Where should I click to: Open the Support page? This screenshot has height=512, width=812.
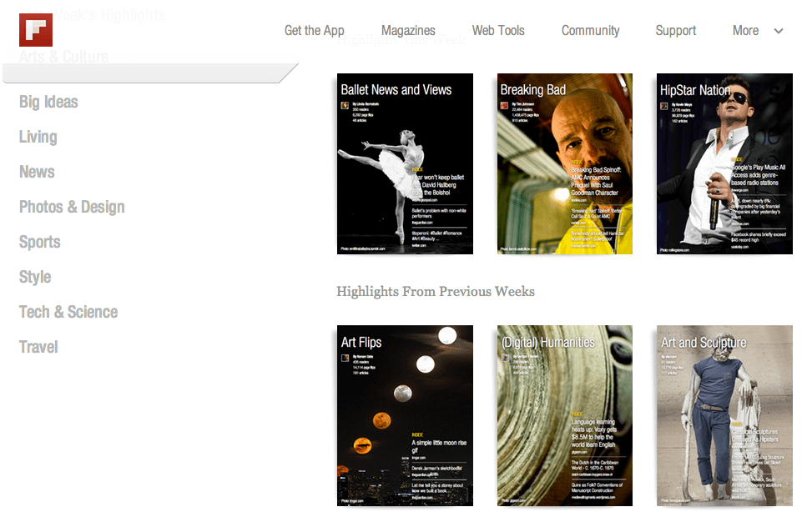676,31
